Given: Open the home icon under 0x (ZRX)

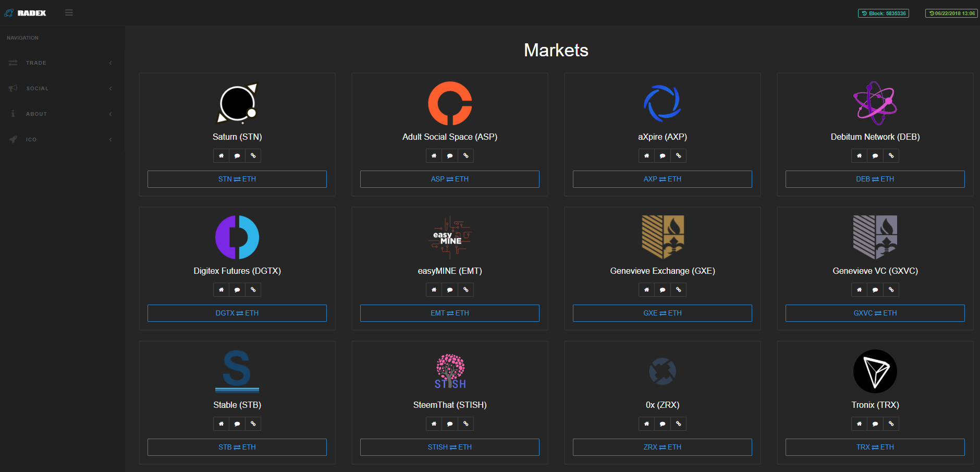Looking at the screenshot, I should click(646, 423).
